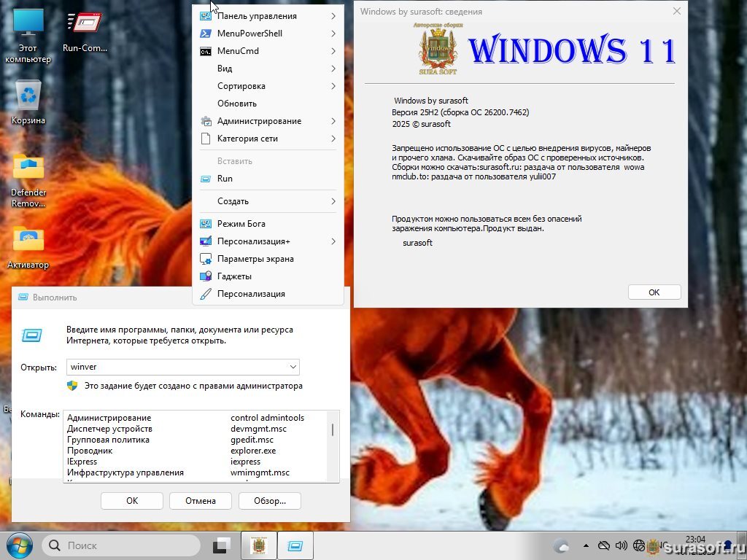Click the Персонализация brush icon
The image size is (747, 560).
tap(205, 294)
